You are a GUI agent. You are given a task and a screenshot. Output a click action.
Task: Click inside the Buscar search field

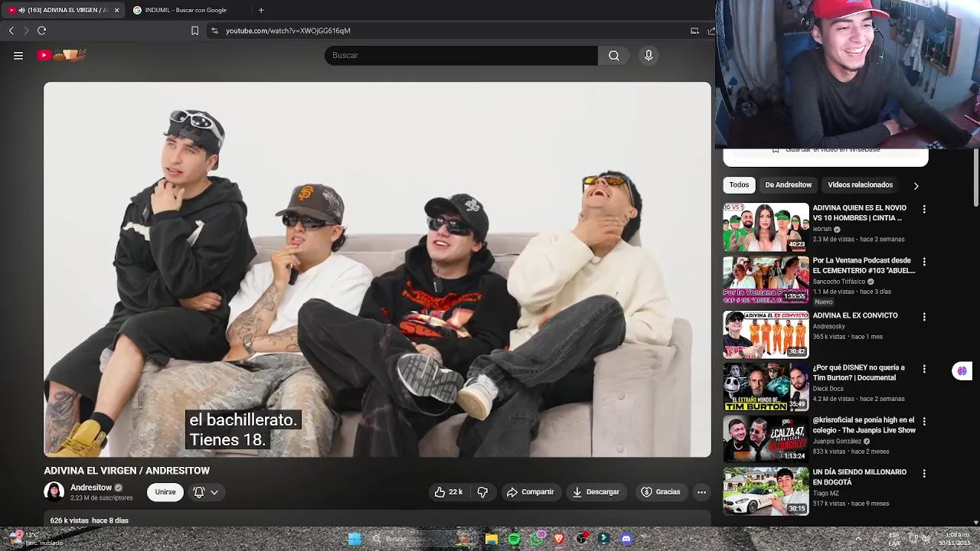[461, 55]
